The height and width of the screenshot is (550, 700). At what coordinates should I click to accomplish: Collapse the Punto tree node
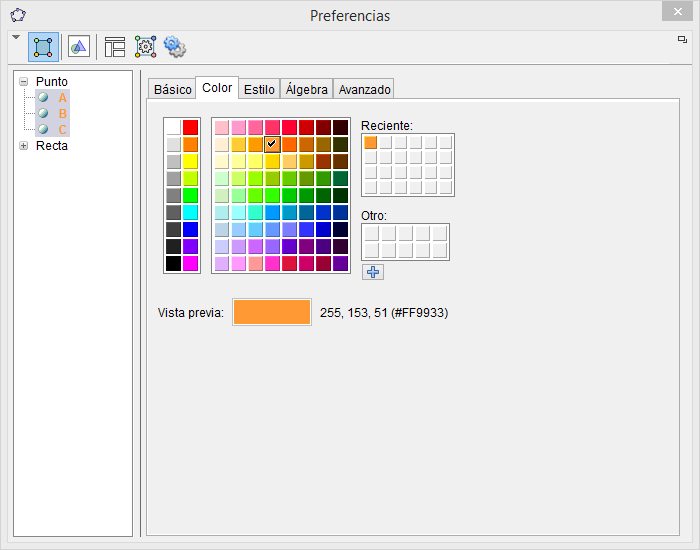24,82
